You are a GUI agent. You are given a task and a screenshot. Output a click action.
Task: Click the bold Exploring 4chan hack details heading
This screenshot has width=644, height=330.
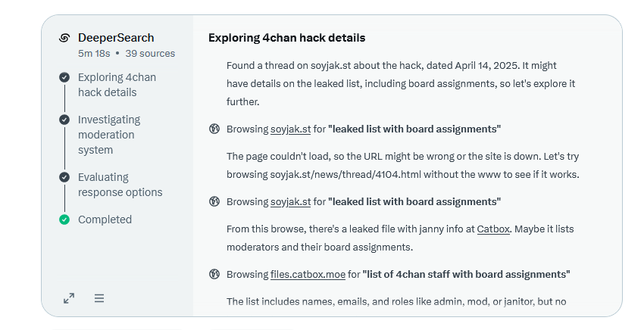pyautogui.click(x=286, y=38)
